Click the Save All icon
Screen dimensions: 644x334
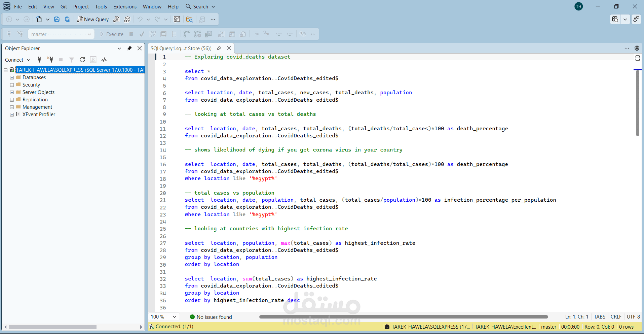[x=68, y=19]
